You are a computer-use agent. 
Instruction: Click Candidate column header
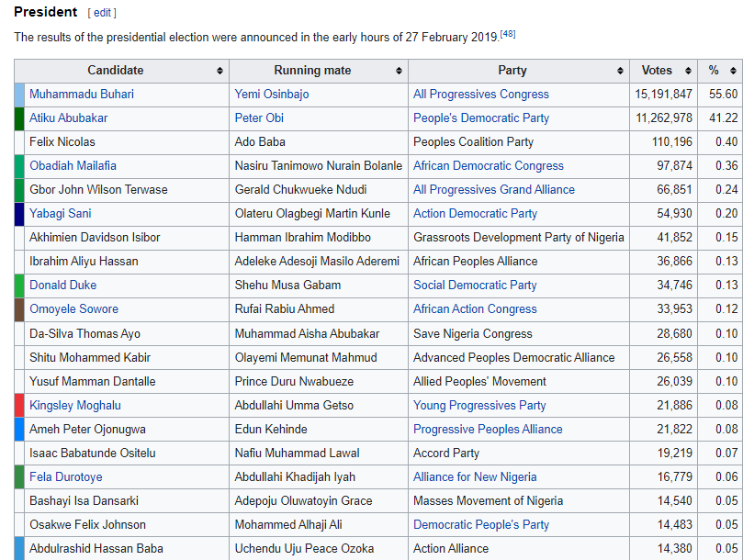pyautogui.click(x=122, y=71)
